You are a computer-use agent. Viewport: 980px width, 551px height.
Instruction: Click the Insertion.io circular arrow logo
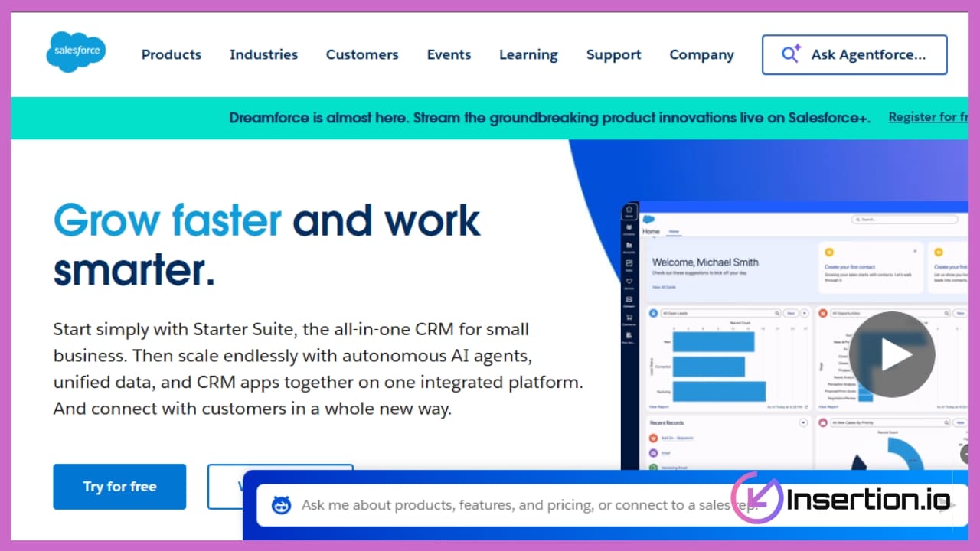756,499
